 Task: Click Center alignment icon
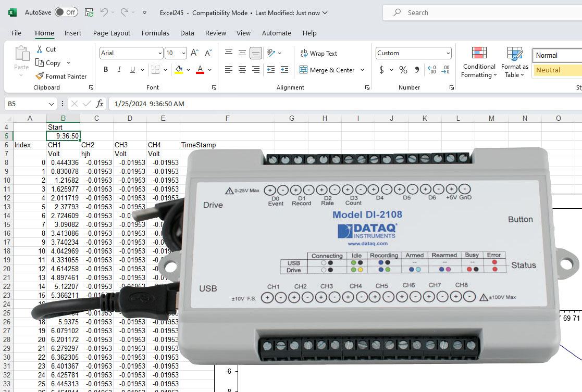pos(242,69)
